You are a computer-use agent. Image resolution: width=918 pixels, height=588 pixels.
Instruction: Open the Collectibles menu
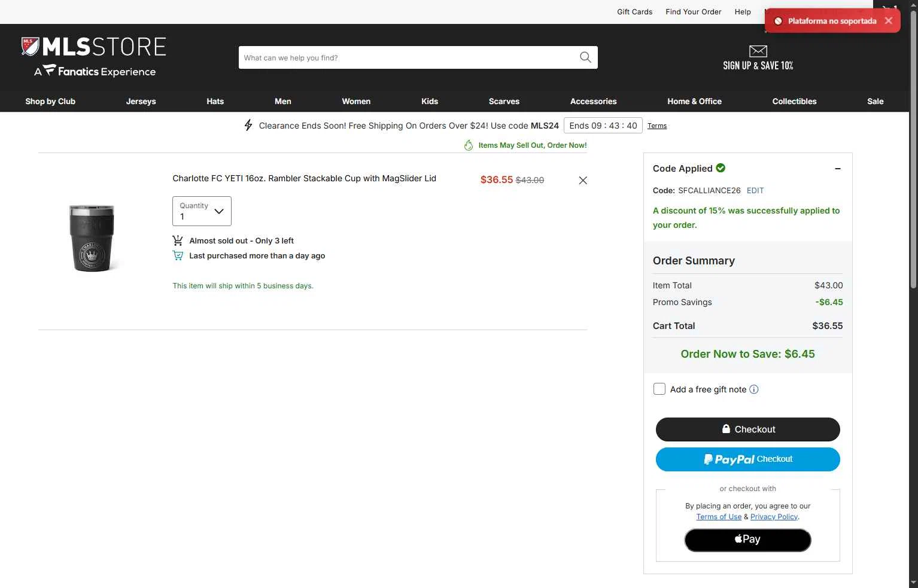click(x=795, y=102)
